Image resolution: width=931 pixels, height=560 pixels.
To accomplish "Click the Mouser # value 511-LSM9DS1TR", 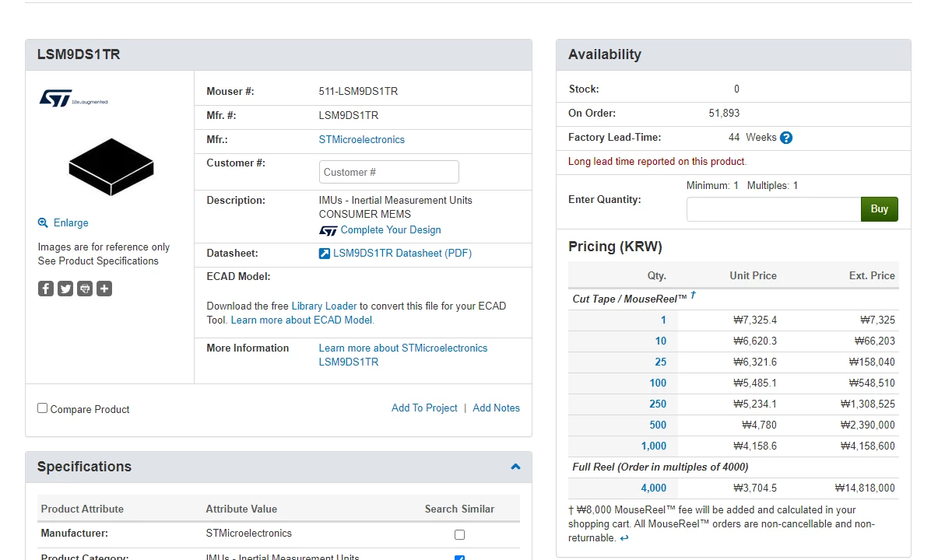I will pos(358,91).
